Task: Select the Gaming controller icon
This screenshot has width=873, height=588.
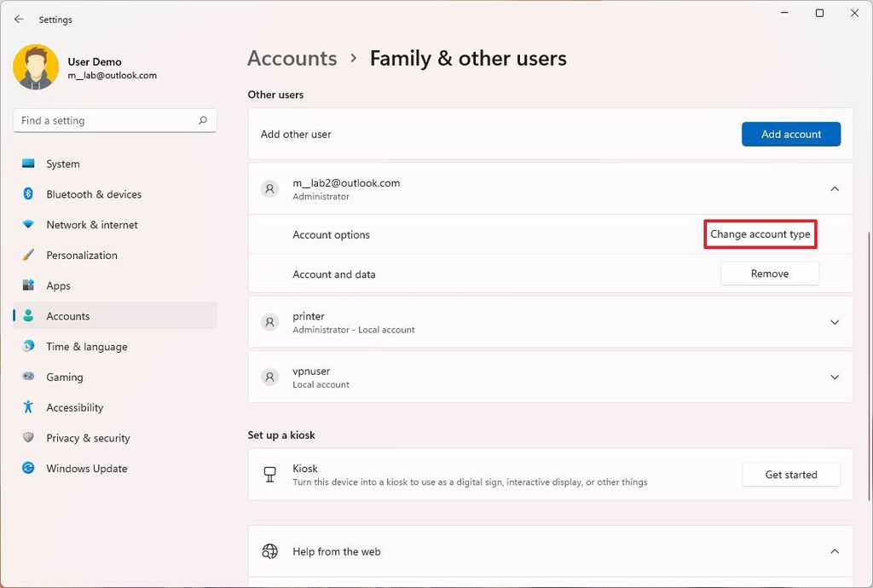Action: click(30, 377)
